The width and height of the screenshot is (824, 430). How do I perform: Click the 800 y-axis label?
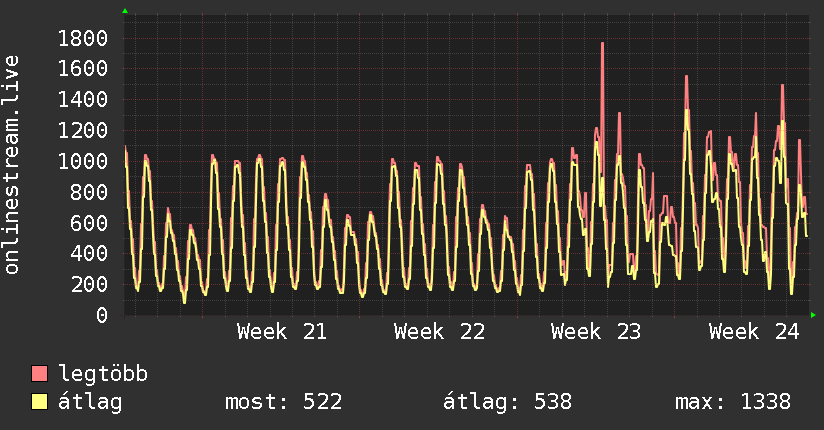(89, 192)
